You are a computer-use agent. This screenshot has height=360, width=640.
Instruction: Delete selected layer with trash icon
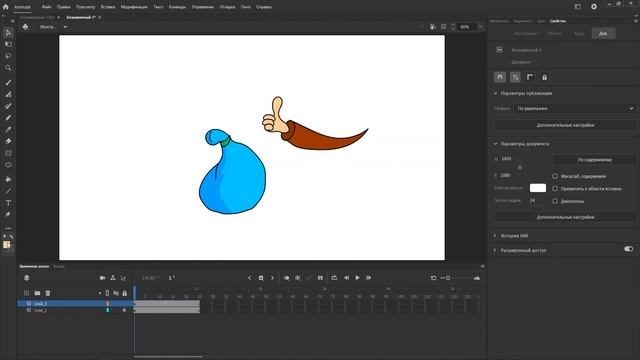click(48, 293)
